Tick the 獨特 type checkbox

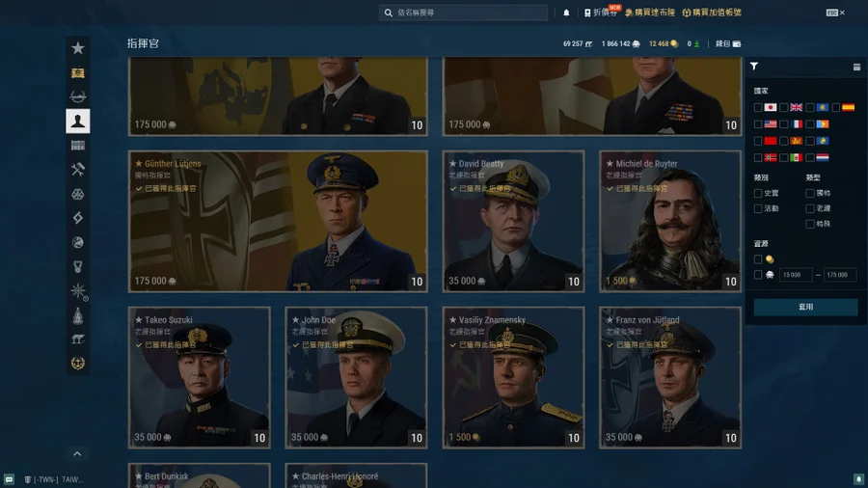click(810, 194)
